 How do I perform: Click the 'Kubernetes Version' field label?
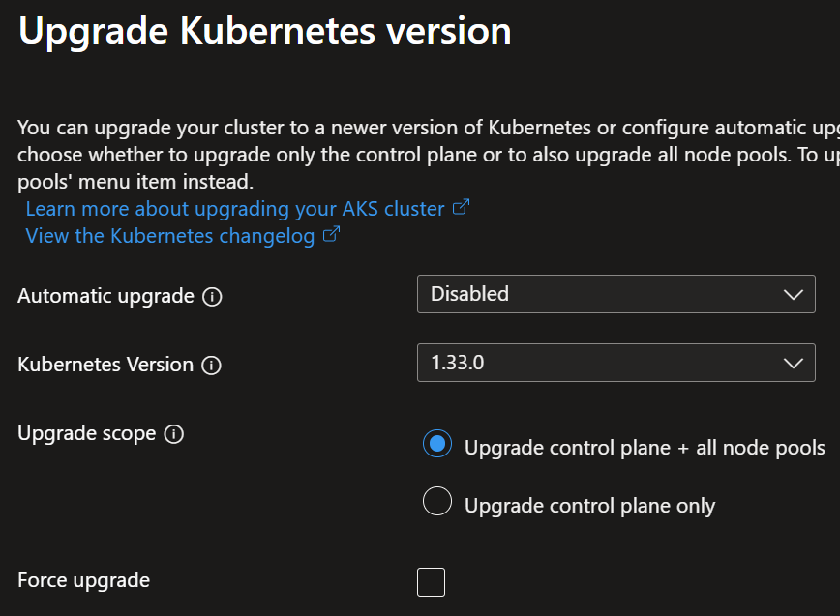(105, 365)
